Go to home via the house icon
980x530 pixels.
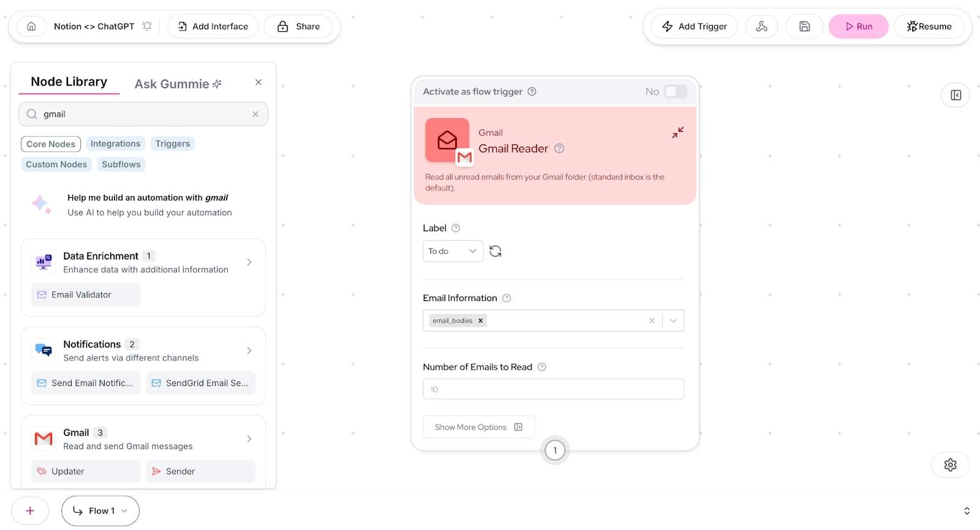click(31, 26)
